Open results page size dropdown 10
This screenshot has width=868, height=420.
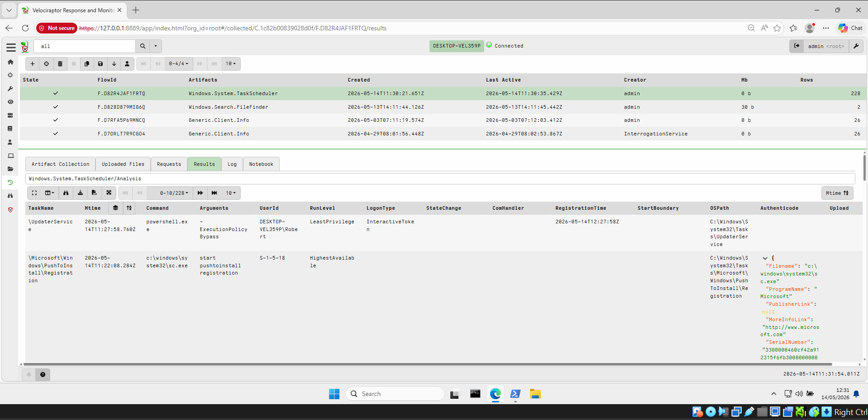tap(231, 193)
